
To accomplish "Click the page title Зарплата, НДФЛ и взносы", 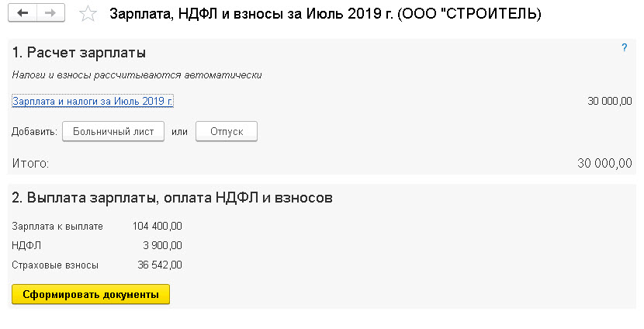I will coord(325,14).
